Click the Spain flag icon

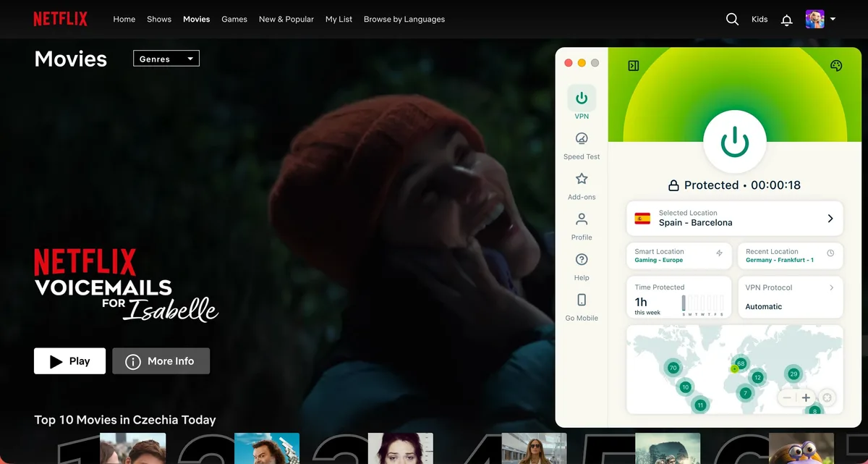pyautogui.click(x=642, y=219)
